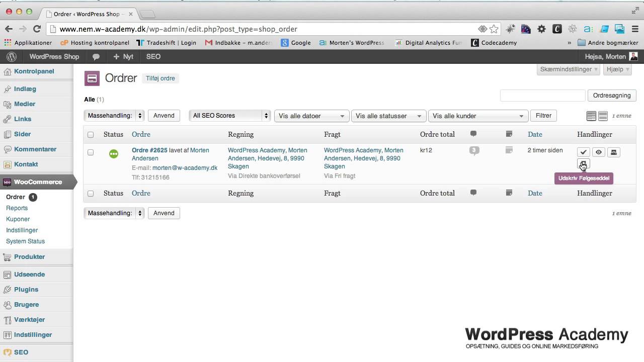Click Ordresøgning button
The height and width of the screenshot is (362, 644).
tap(612, 96)
